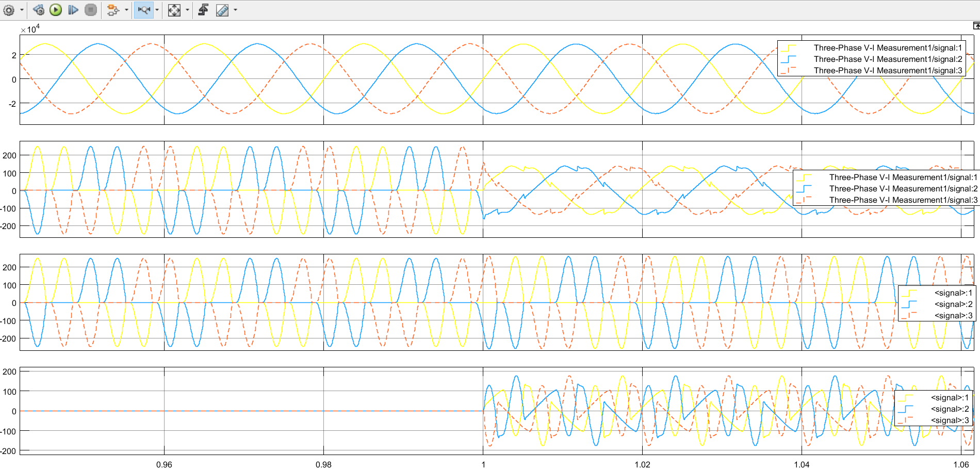Expand the Scale Axes dropdown arrow
This screenshot has width=980, height=469.
pyautogui.click(x=187, y=10)
